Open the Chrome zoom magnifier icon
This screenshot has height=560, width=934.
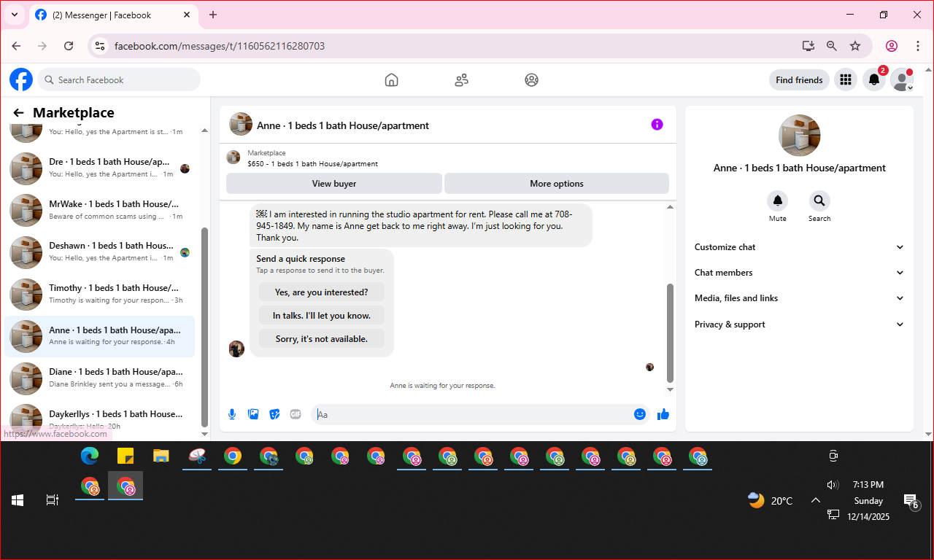832,46
